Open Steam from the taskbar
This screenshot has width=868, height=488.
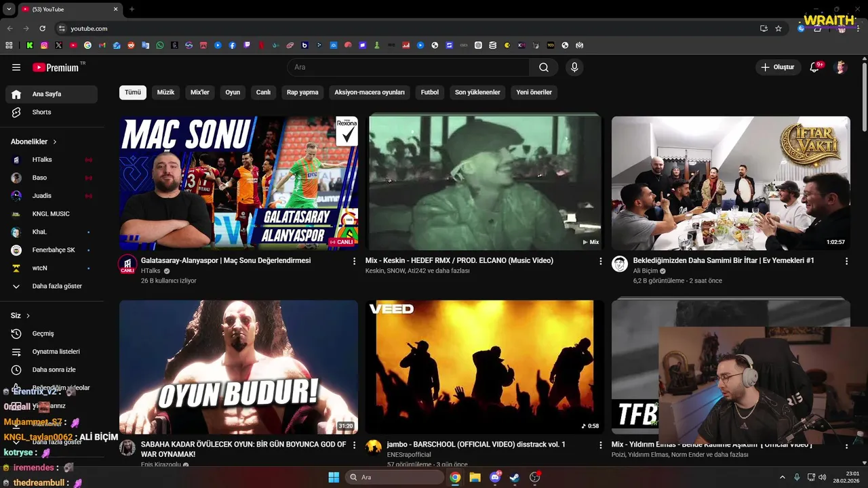pyautogui.click(x=515, y=477)
